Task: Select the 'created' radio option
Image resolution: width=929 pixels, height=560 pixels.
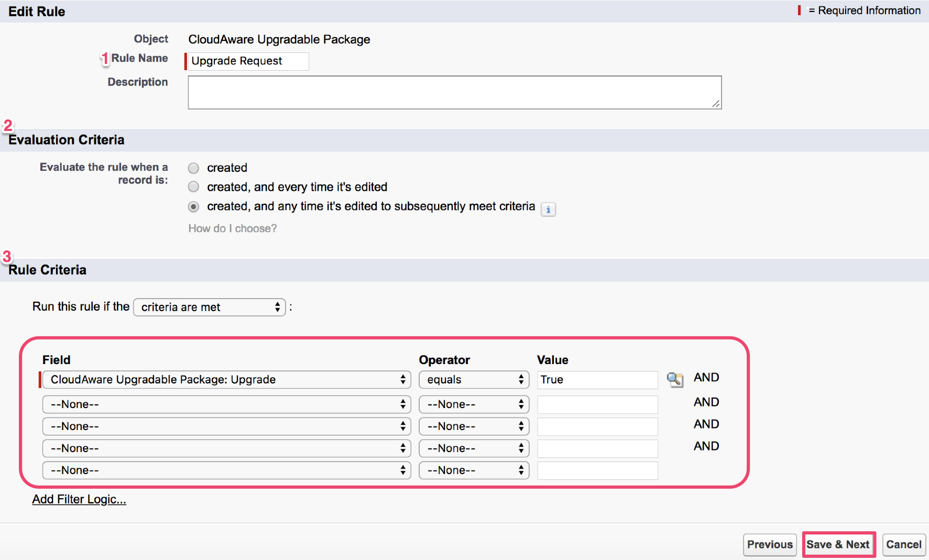Action: point(194,168)
